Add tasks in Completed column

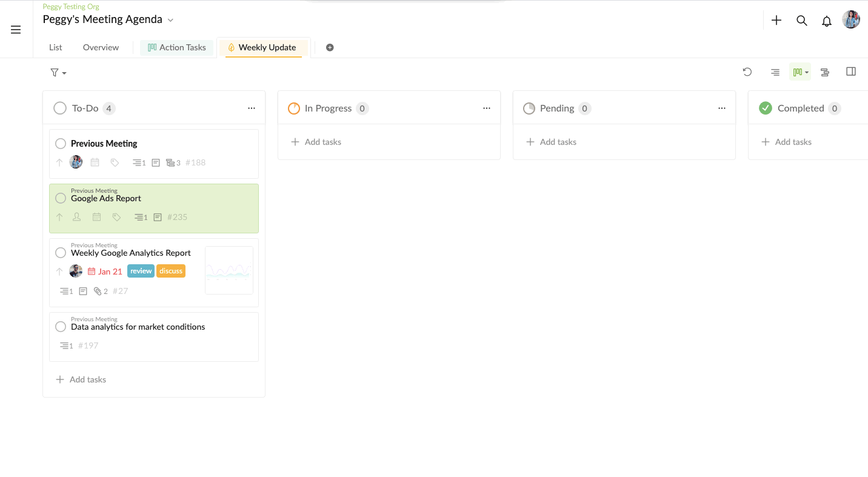coord(787,142)
